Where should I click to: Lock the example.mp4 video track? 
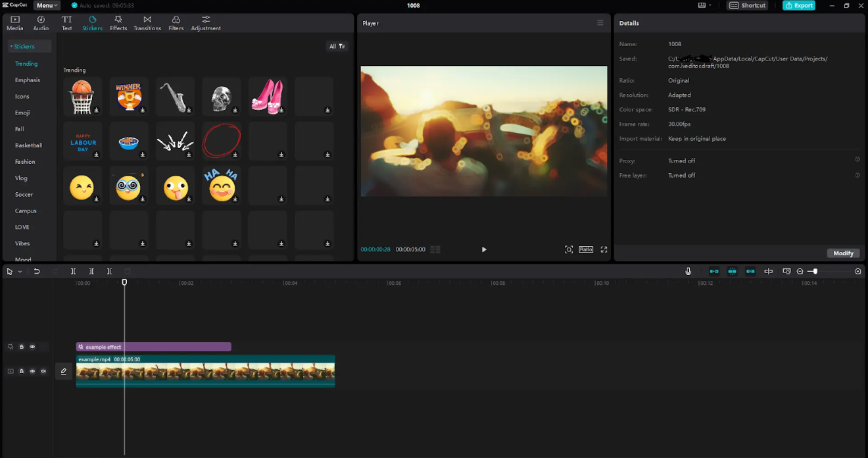click(x=21, y=371)
